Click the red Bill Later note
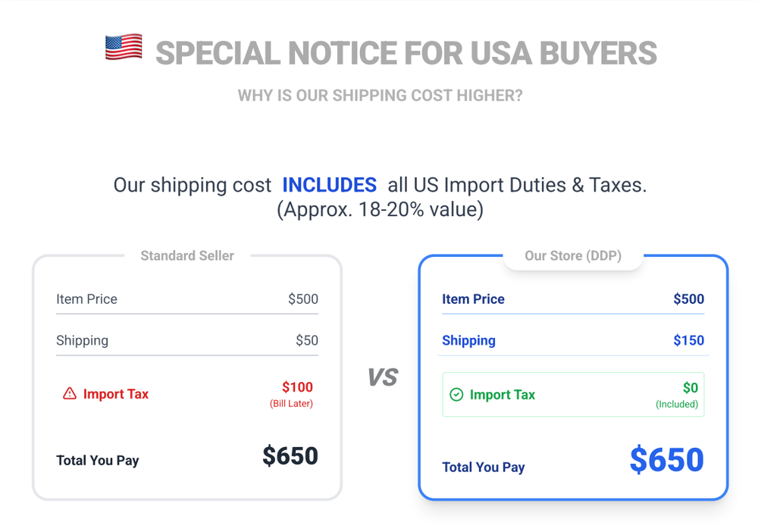The width and height of the screenshot is (758, 532). pos(291,404)
